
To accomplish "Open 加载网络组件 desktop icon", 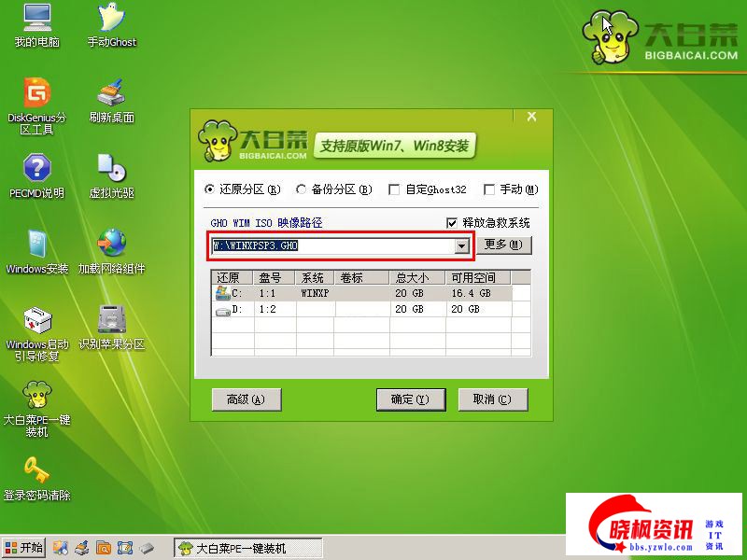I will click(111, 245).
